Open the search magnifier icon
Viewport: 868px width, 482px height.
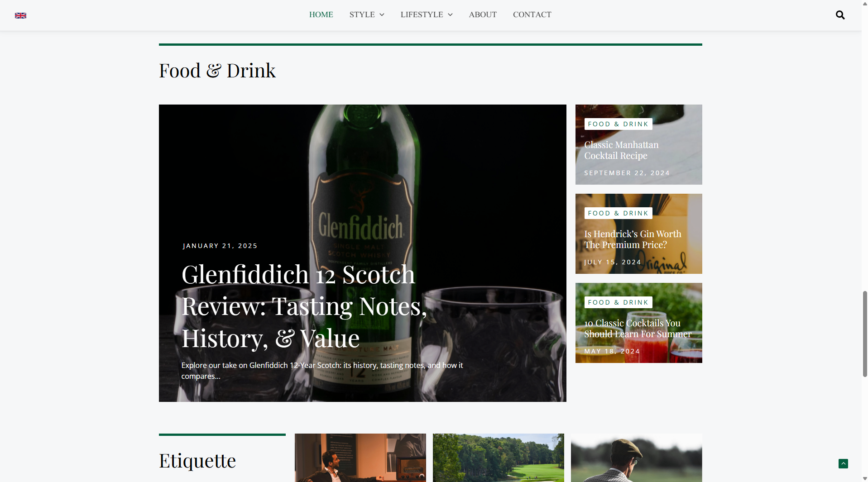[x=840, y=15]
